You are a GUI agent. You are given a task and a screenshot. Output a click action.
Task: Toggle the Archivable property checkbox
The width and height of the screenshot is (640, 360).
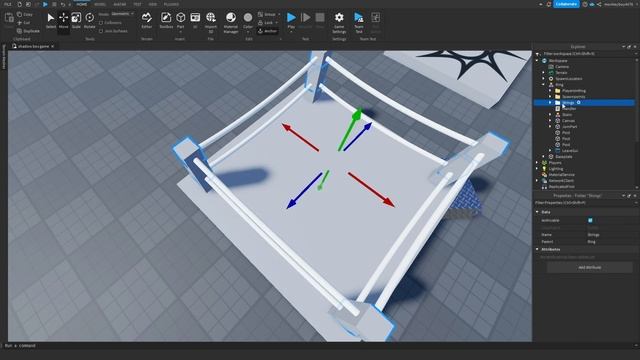click(x=590, y=220)
